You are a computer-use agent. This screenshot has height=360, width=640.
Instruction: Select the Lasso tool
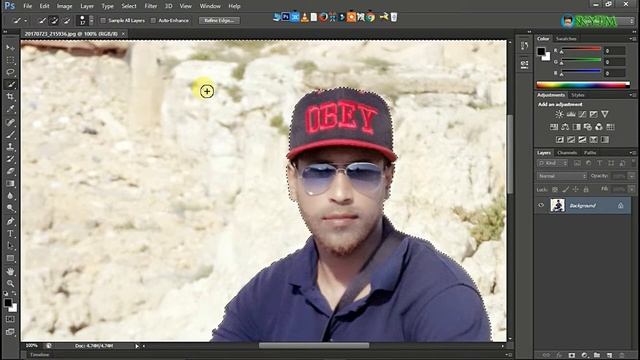(x=10, y=72)
